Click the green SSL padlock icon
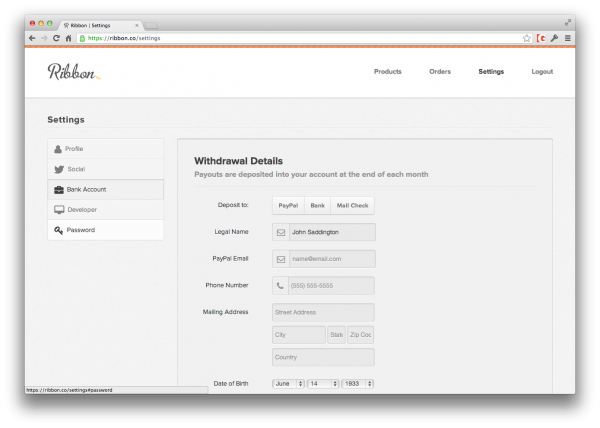600x428 pixels. pyautogui.click(x=82, y=38)
